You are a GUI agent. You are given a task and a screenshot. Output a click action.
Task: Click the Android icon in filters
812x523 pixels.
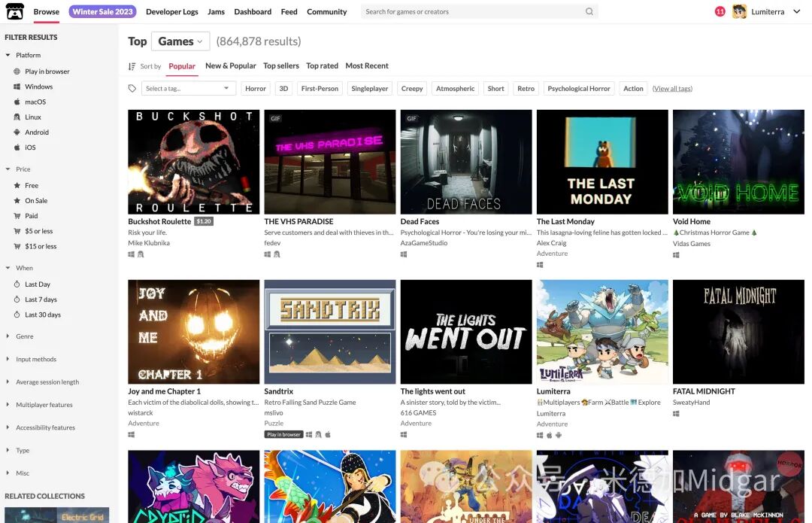[17, 132]
